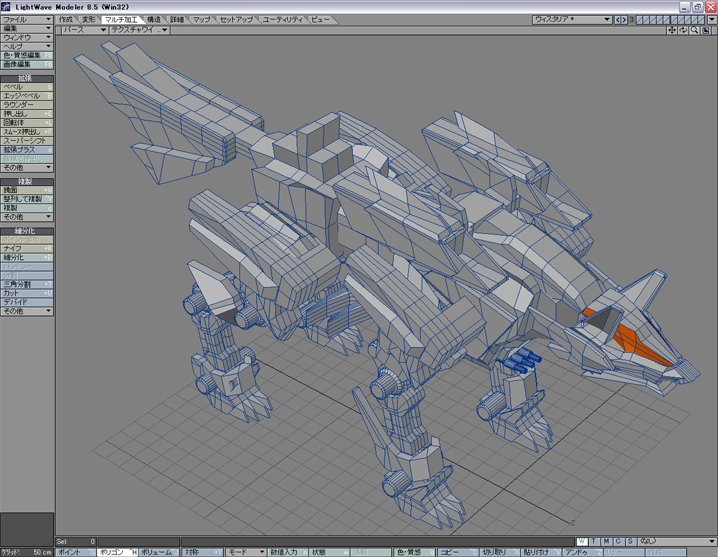Open the パース view type dropdown
Image resolution: width=718 pixels, height=557 pixels.
coord(84,30)
